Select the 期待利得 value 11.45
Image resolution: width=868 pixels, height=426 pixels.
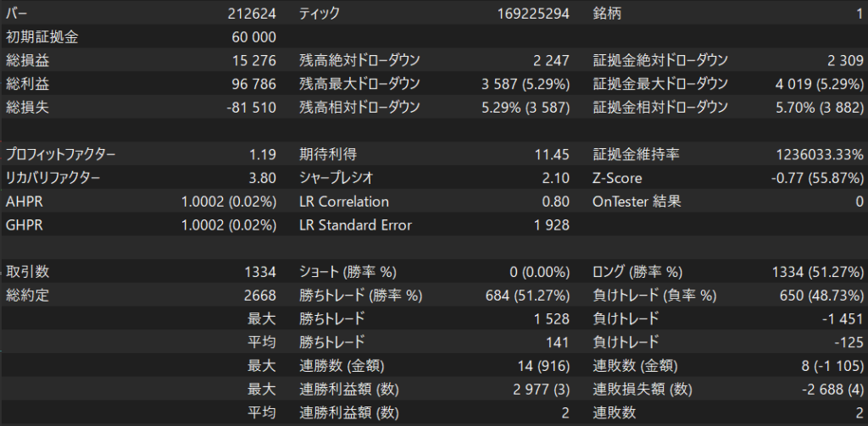tap(552, 154)
